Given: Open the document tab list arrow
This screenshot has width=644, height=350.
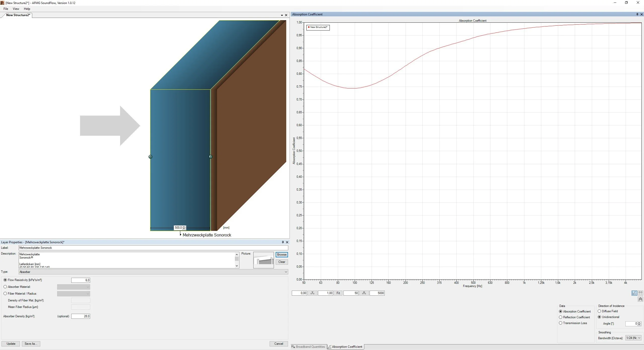Looking at the screenshot, I should [x=282, y=15].
